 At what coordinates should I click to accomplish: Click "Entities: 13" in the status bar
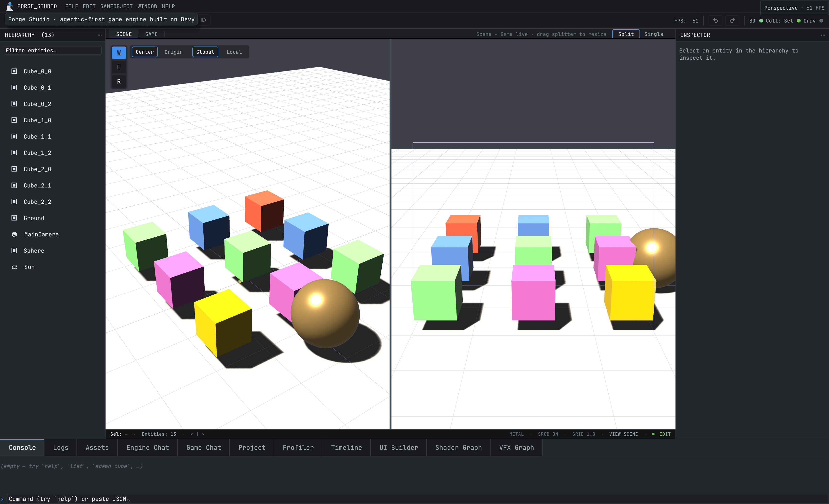pos(159,434)
